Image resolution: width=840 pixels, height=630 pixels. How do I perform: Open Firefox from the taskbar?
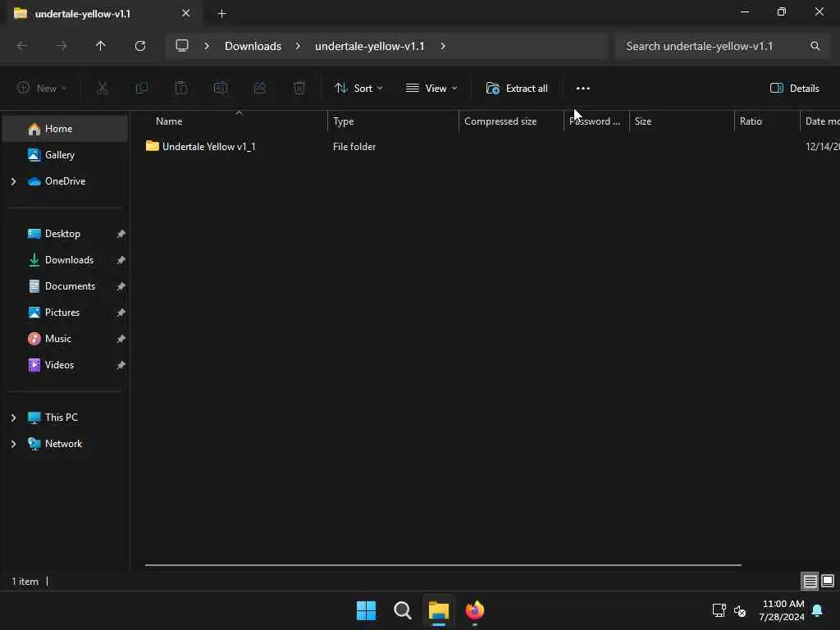coord(475,610)
